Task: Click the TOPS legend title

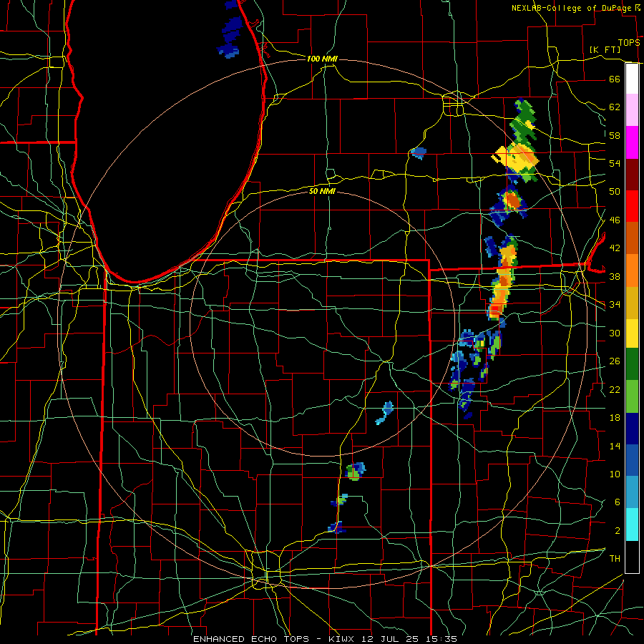Action: click(629, 43)
